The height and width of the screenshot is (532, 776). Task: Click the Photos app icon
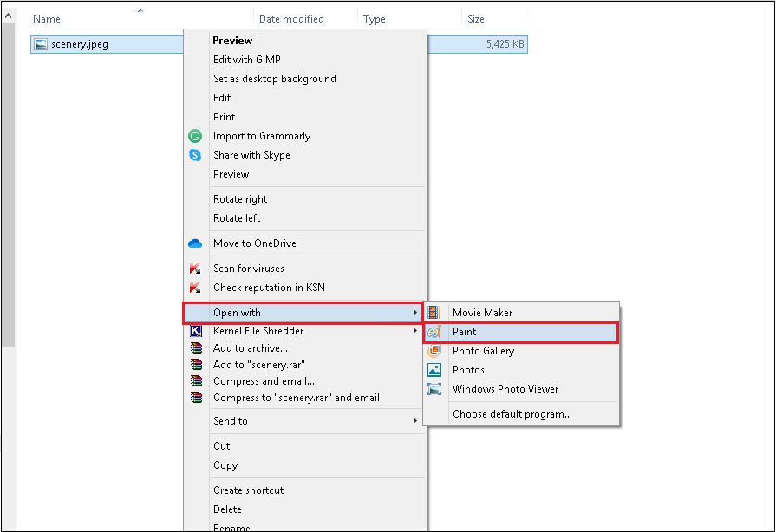[435, 370]
